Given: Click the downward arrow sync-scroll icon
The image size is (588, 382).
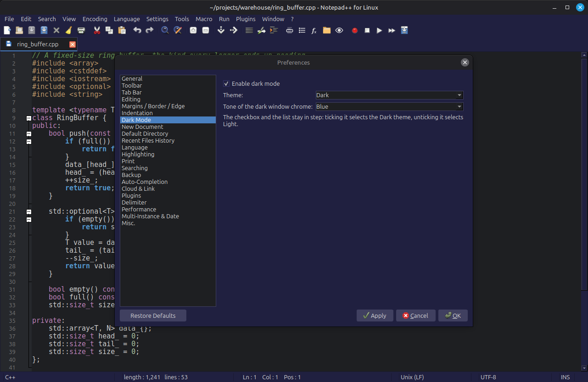Looking at the screenshot, I should click(x=221, y=30).
